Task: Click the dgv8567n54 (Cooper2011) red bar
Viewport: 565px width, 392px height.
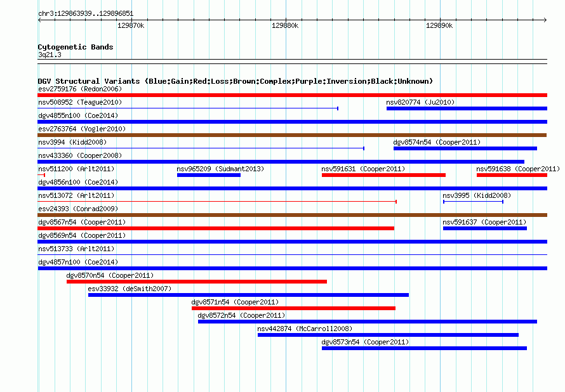Action: pyautogui.click(x=216, y=228)
